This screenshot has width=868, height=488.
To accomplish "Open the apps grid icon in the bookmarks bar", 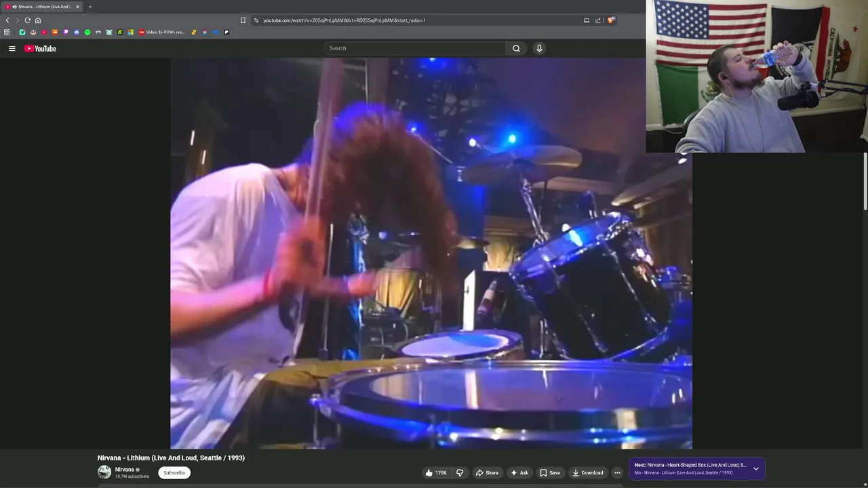I will (7, 32).
